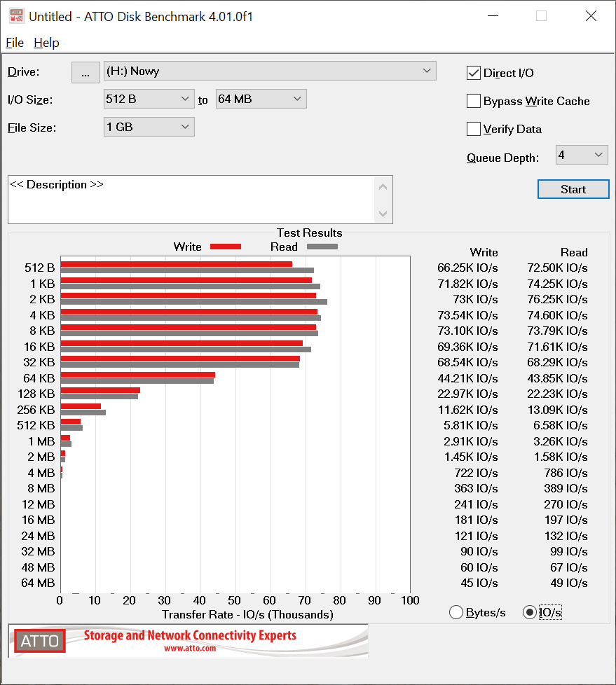Viewport: 616px width, 685px height.
Task: Open the File Size 1 GB dropdown
Action: tap(149, 127)
